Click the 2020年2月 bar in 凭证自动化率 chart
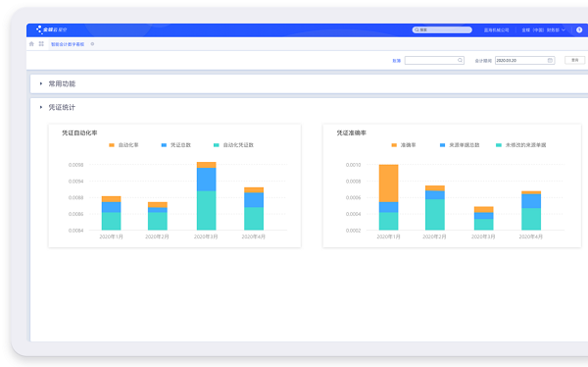This screenshot has width=588, height=367. coord(158,216)
